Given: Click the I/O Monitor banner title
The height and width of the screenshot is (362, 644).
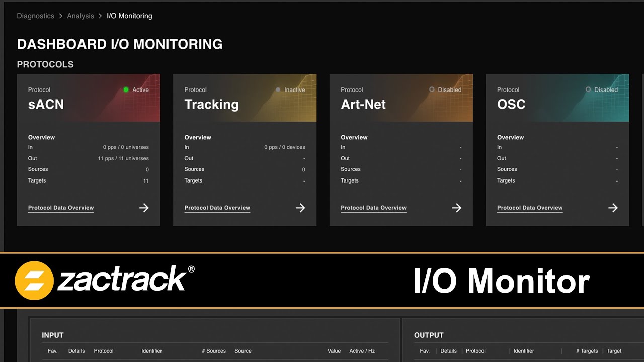Looking at the screenshot, I should point(501,281).
